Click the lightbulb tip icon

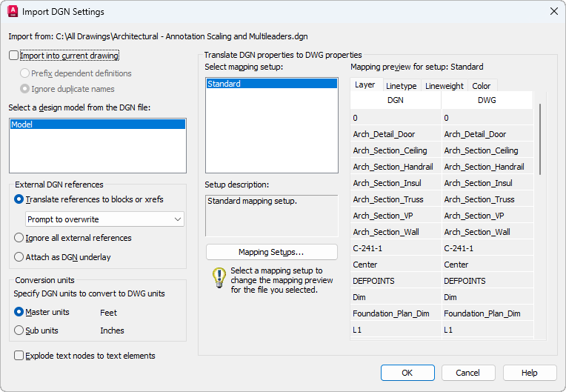pos(219,279)
